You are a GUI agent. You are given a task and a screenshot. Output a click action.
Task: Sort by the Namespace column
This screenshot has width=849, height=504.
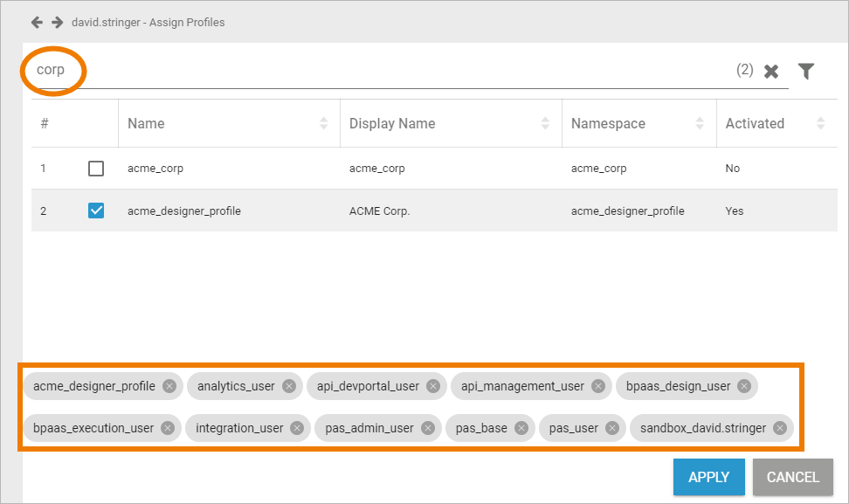701,124
